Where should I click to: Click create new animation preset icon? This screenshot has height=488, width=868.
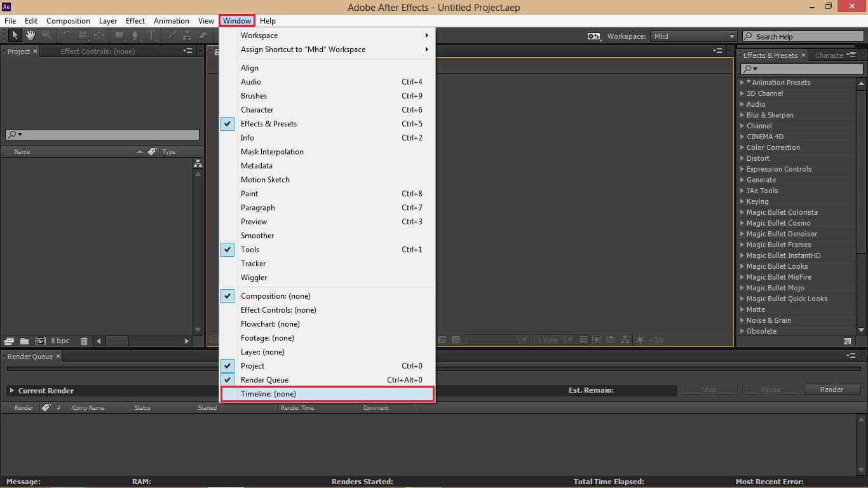tap(848, 341)
